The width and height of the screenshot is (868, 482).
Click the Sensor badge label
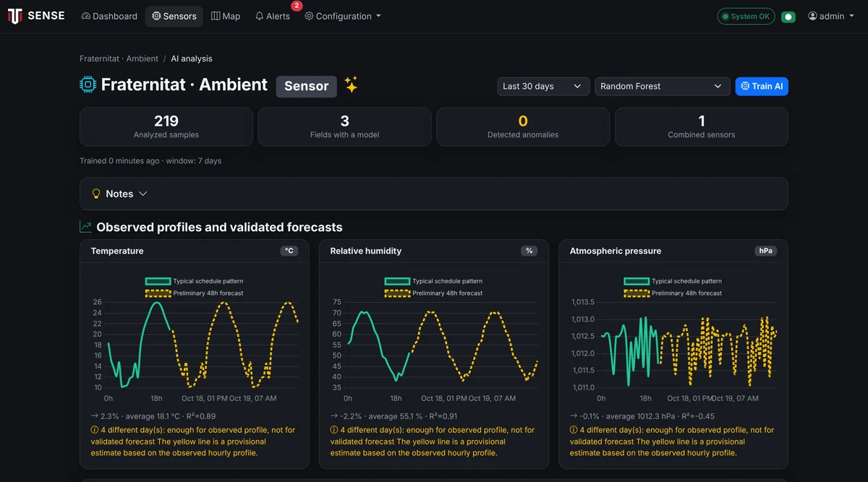click(x=307, y=86)
